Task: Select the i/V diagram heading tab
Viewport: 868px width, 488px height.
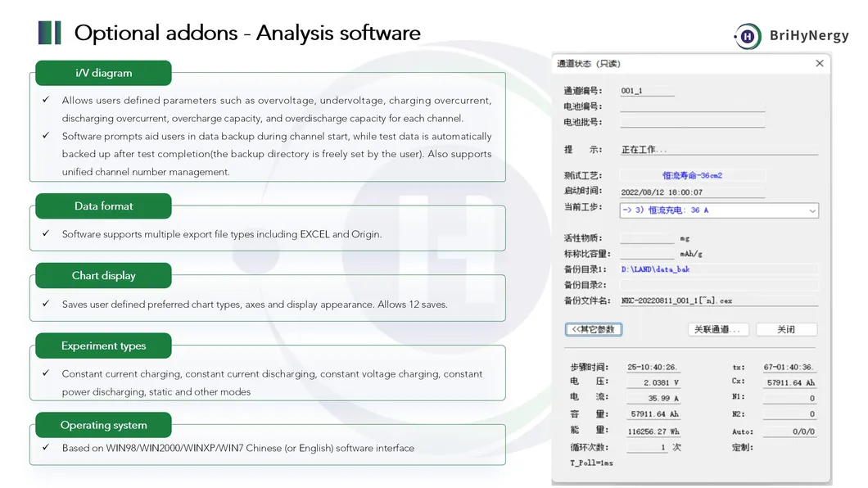Action: [x=103, y=73]
